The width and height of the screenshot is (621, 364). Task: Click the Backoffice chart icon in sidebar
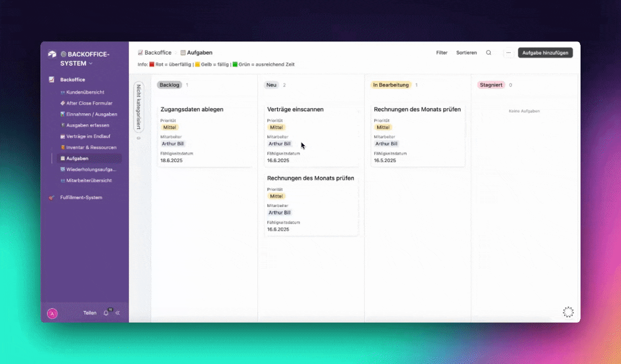click(x=52, y=80)
